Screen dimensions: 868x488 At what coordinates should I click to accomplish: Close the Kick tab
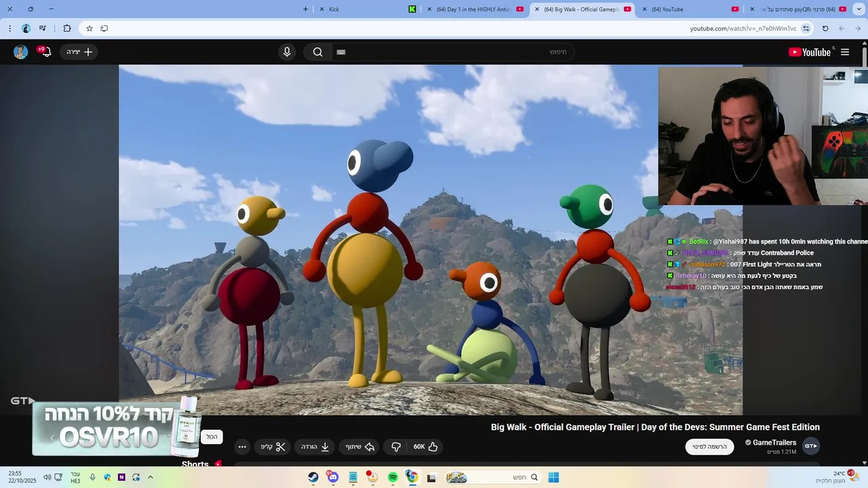(321, 9)
